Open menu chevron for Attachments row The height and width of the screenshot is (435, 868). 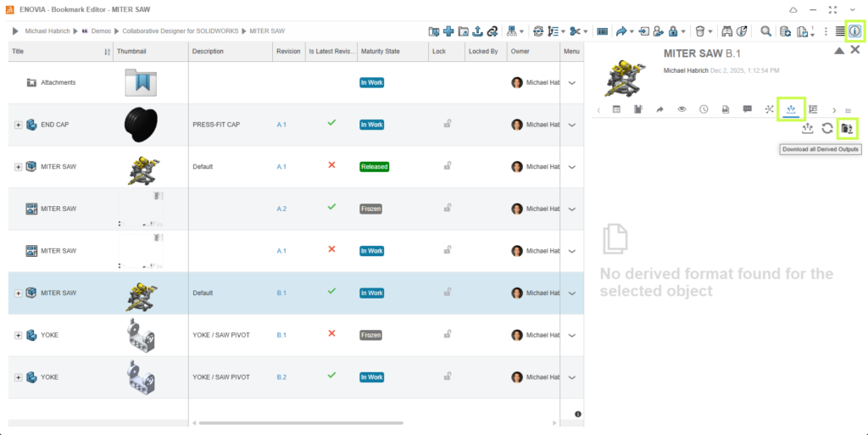pyautogui.click(x=572, y=83)
